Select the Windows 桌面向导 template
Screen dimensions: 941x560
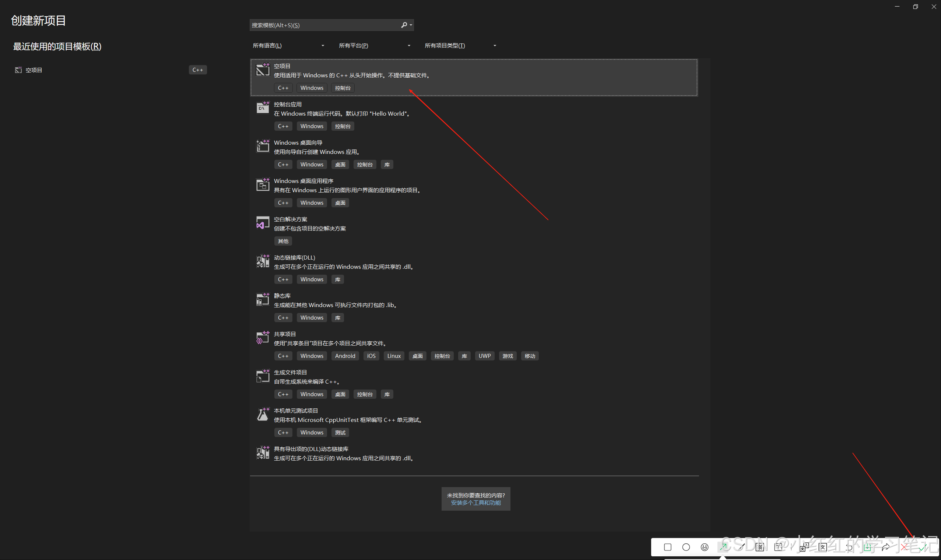[x=298, y=142]
